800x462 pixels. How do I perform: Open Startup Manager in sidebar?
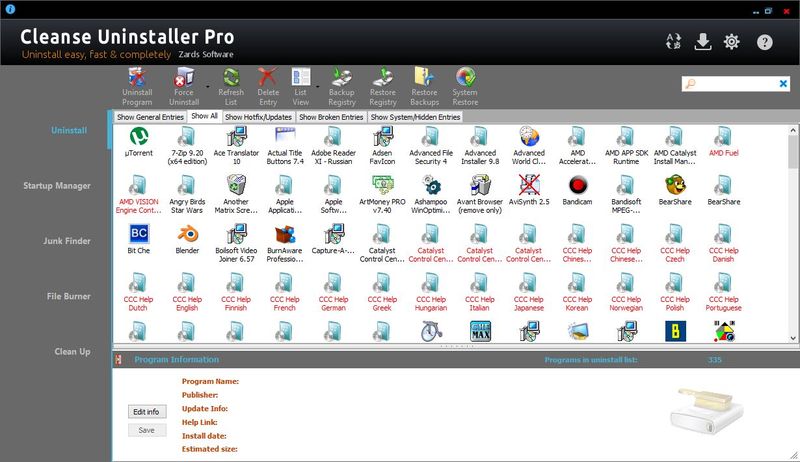click(x=57, y=186)
